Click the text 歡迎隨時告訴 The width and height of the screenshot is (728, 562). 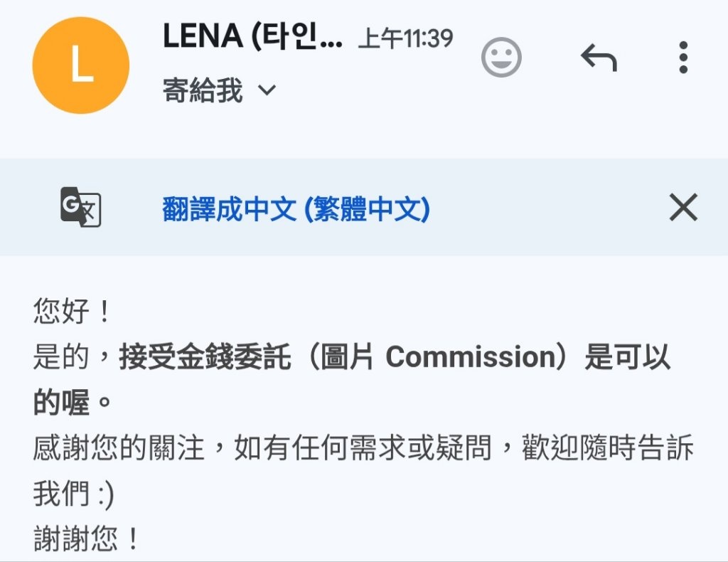(x=607, y=447)
